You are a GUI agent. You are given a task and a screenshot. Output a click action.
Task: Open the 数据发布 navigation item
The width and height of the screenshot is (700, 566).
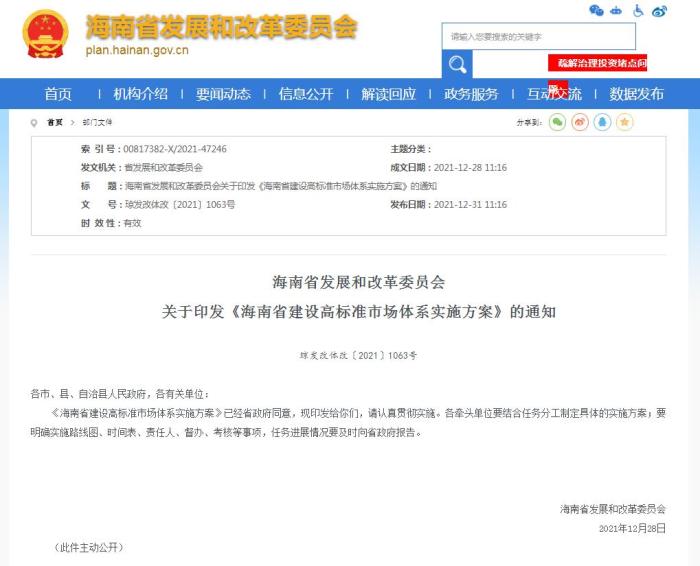point(637,94)
